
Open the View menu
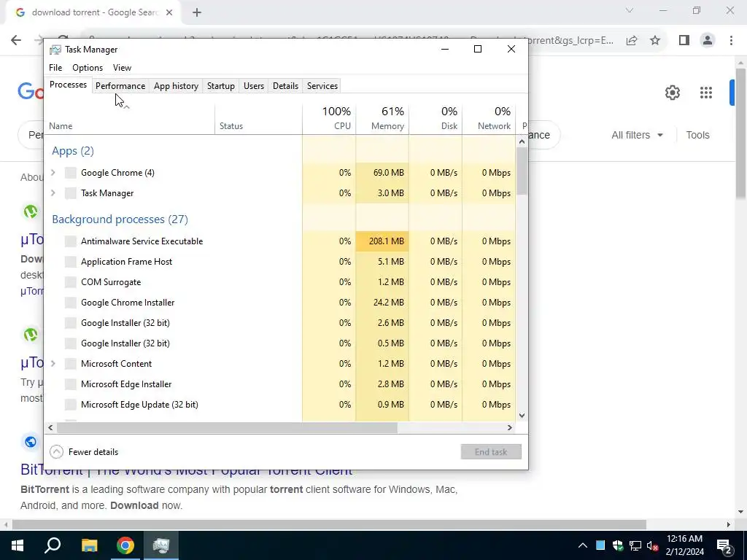[122, 68]
